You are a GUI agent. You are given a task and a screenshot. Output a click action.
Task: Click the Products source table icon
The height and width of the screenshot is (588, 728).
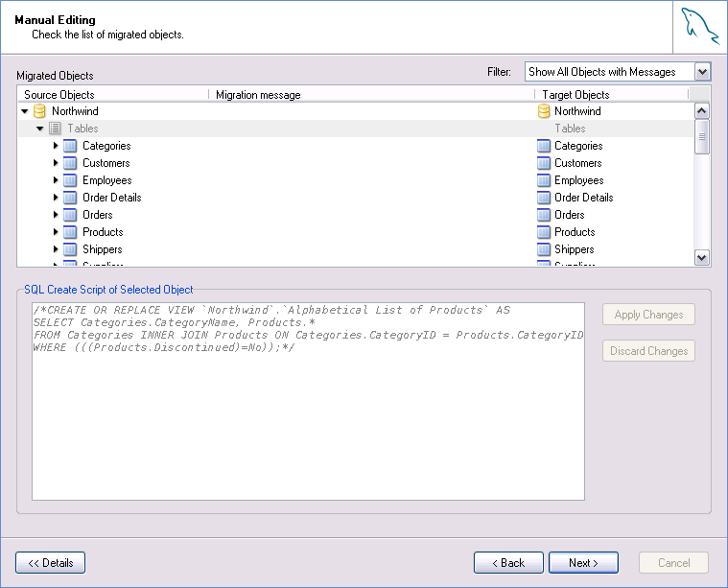coord(70,232)
